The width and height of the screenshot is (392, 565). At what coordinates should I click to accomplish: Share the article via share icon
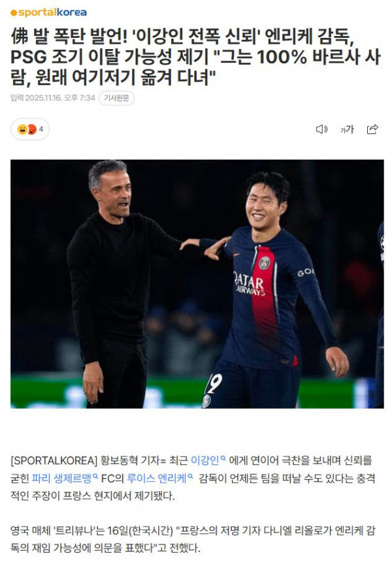pyautogui.click(x=372, y=129)
